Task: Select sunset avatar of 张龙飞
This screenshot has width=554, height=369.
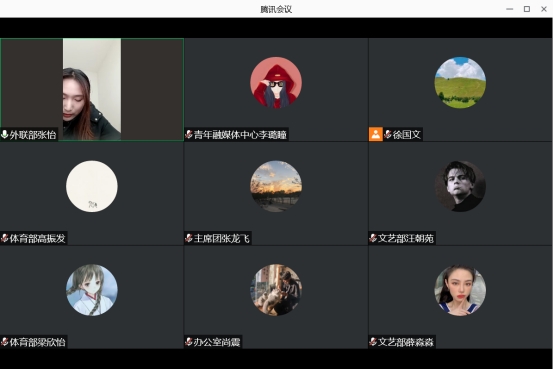Action: (276, 186)
